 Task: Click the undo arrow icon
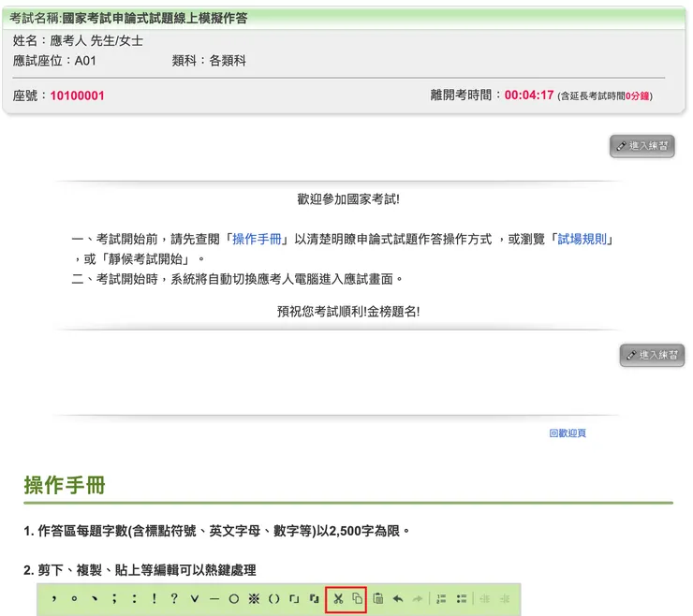click(398, 599)
